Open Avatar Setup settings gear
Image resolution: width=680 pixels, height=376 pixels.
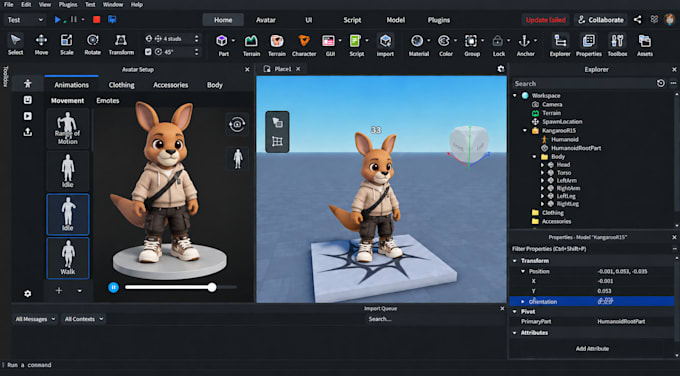click(x=28, y=294)
